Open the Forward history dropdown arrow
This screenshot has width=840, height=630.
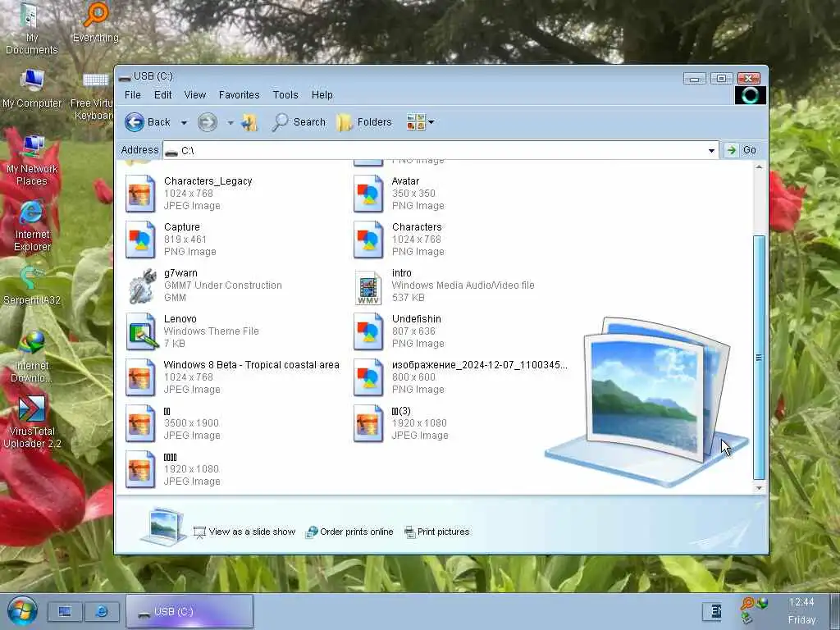(231, 123)
